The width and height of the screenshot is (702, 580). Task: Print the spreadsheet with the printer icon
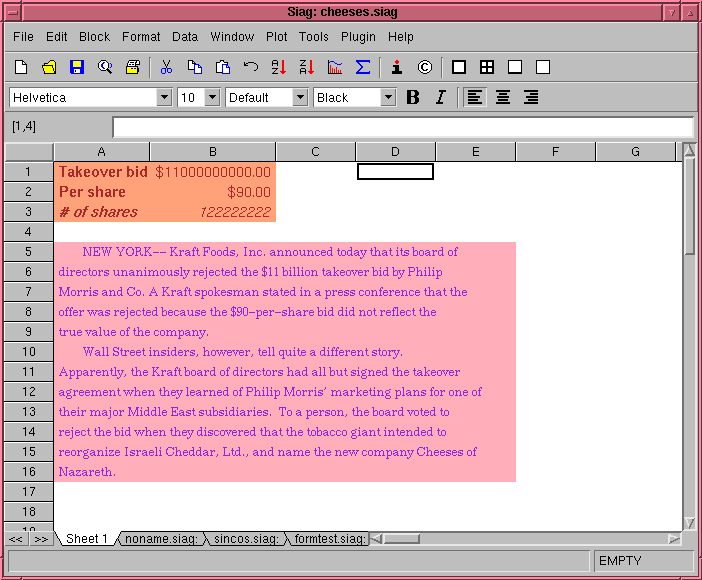[133, 67]
